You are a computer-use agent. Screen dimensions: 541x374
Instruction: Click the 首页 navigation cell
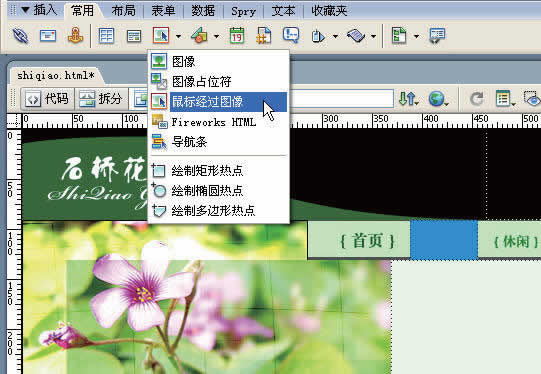(x=359, y=240)
